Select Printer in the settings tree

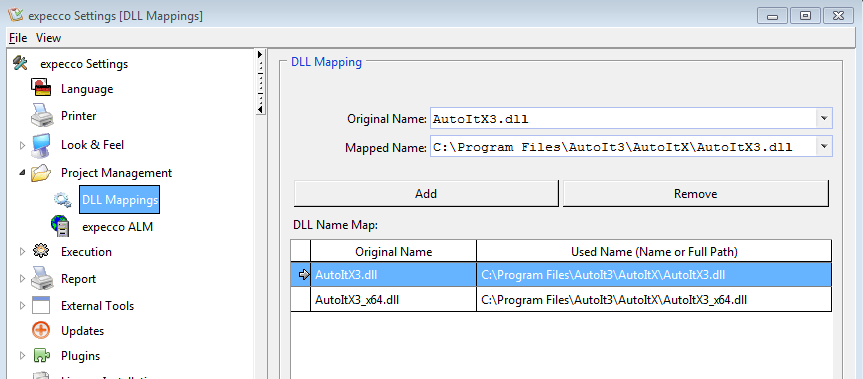79,116
